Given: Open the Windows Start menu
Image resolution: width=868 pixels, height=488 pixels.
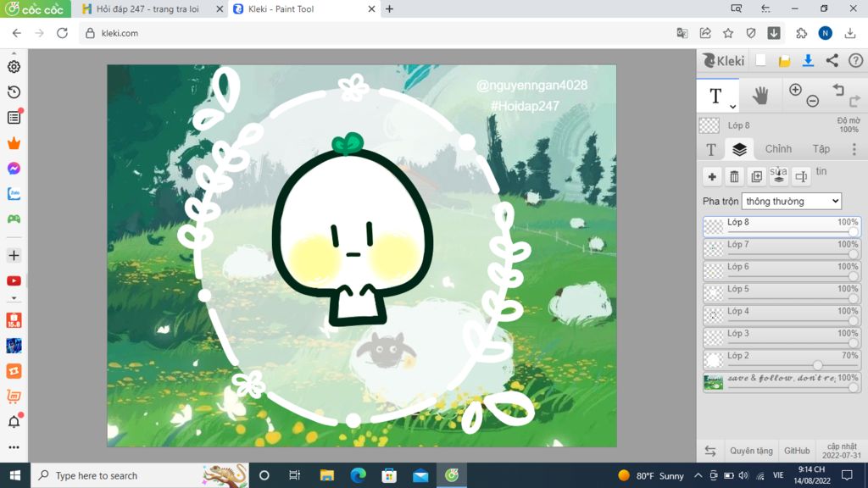Looking at the screenshot, I should click(15, 475).
